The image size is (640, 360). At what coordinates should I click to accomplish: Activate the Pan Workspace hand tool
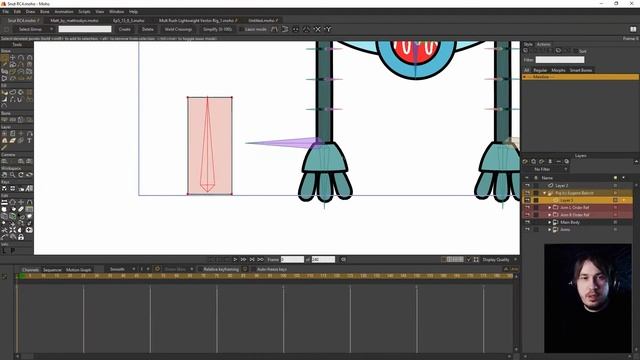click(x=4, y=175)
